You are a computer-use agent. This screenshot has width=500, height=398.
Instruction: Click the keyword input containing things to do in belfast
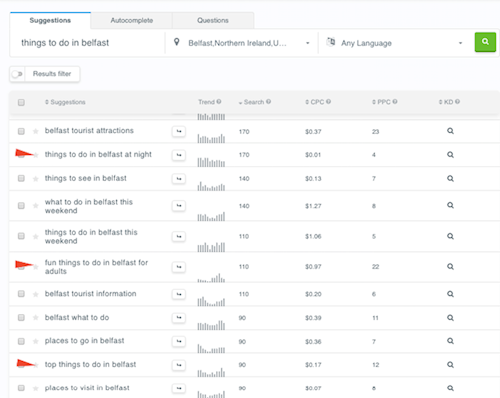(x=87, y=43)
